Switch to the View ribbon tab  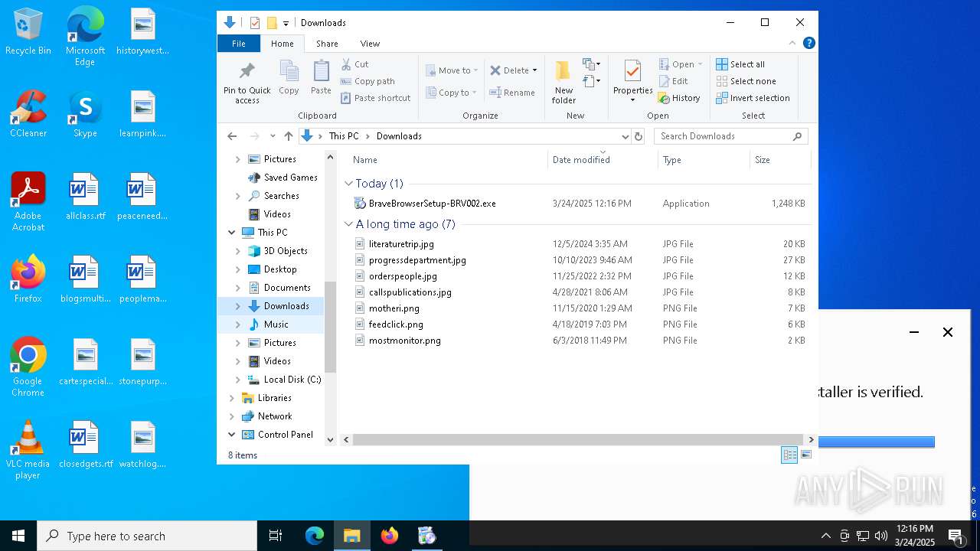click(370, 44)
